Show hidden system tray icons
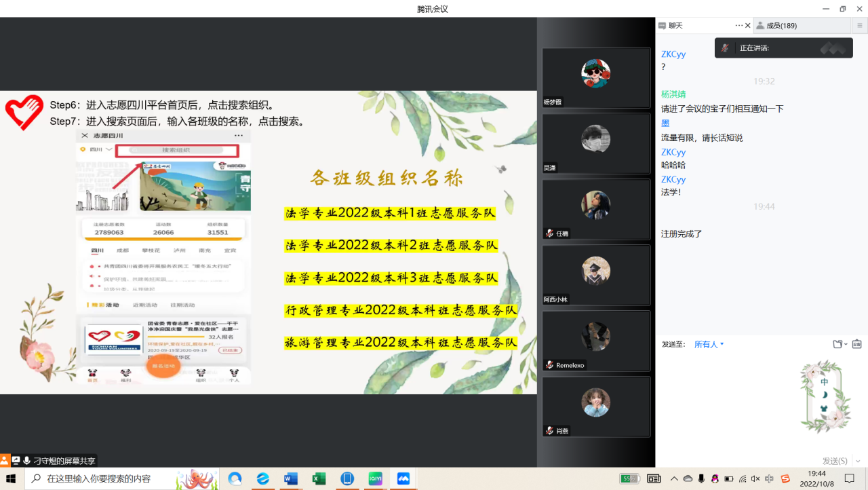The image size is (868, 490). pyautogui.click(x=674, y=478)
